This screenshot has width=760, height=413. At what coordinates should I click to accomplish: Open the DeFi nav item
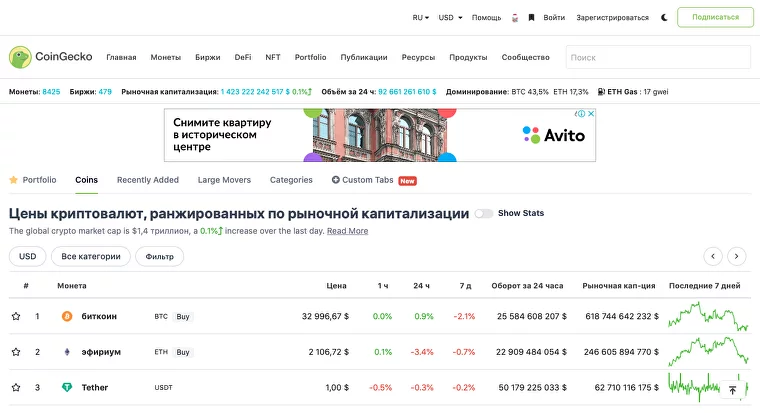pos(243,57)
